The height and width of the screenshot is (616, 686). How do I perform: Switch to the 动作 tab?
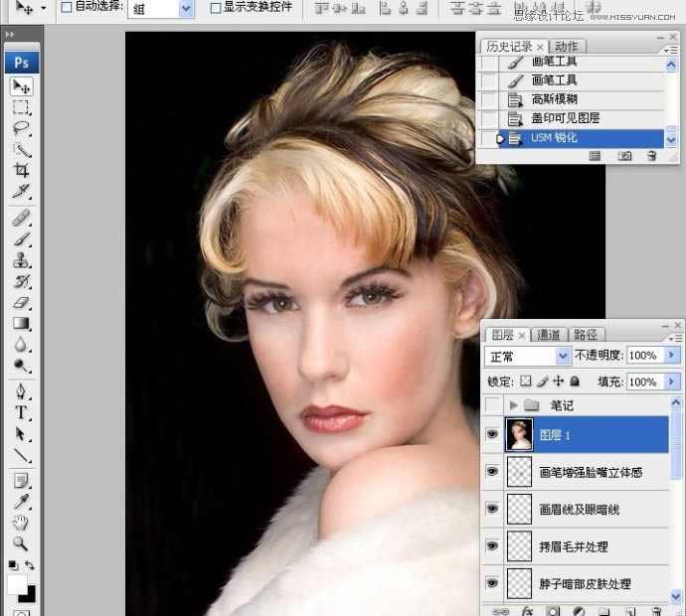point(566,47)
